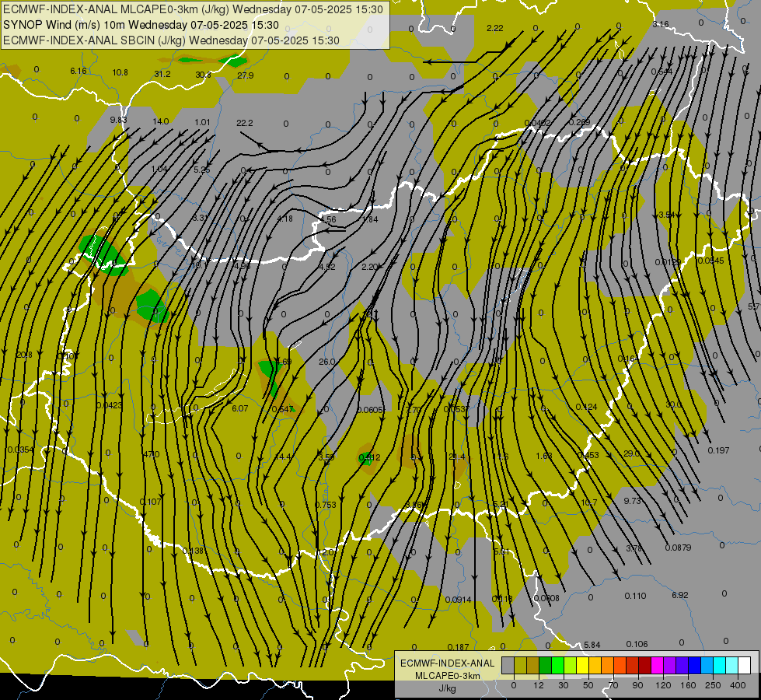The image size is (761, 700).
Task: Click the map value '22.2'
Action: coord(245,123)
